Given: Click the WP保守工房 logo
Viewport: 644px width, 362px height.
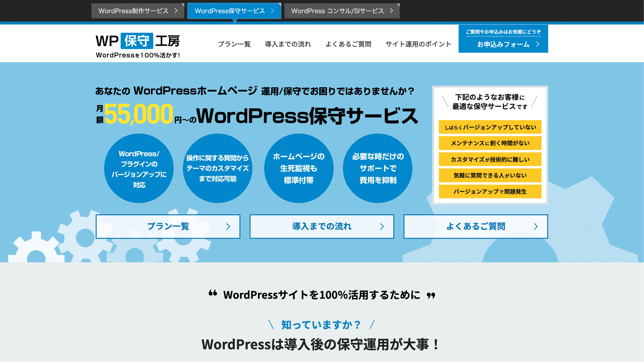Looking at the screenshot, I should coord(138,45).
